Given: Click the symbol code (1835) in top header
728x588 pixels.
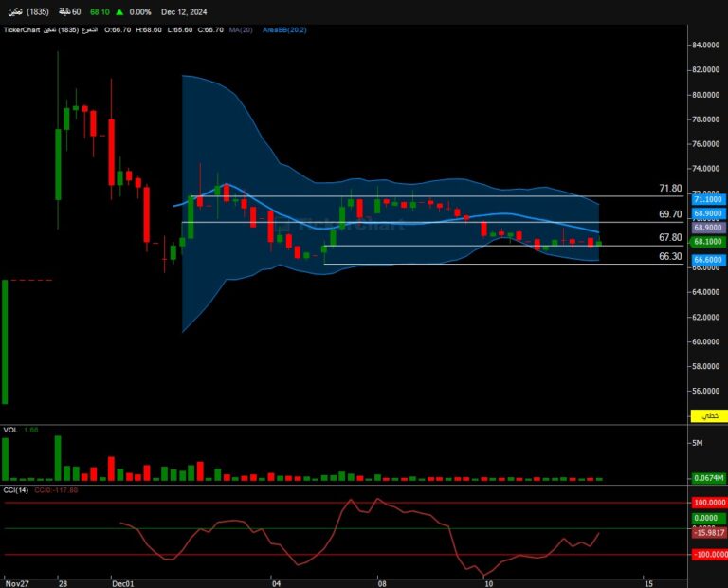Looking at the screenshot, I should 38,12.
